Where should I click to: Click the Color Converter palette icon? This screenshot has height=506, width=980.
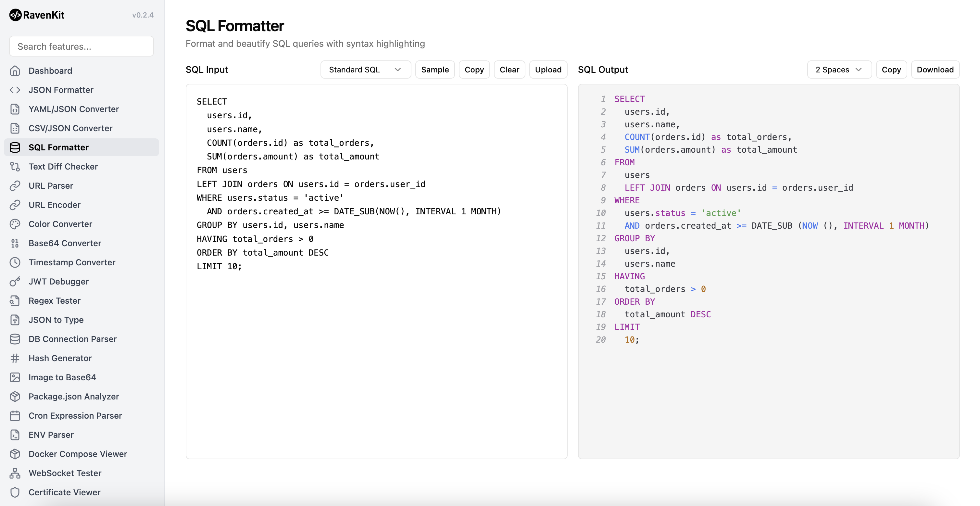[x=15, y=224]
